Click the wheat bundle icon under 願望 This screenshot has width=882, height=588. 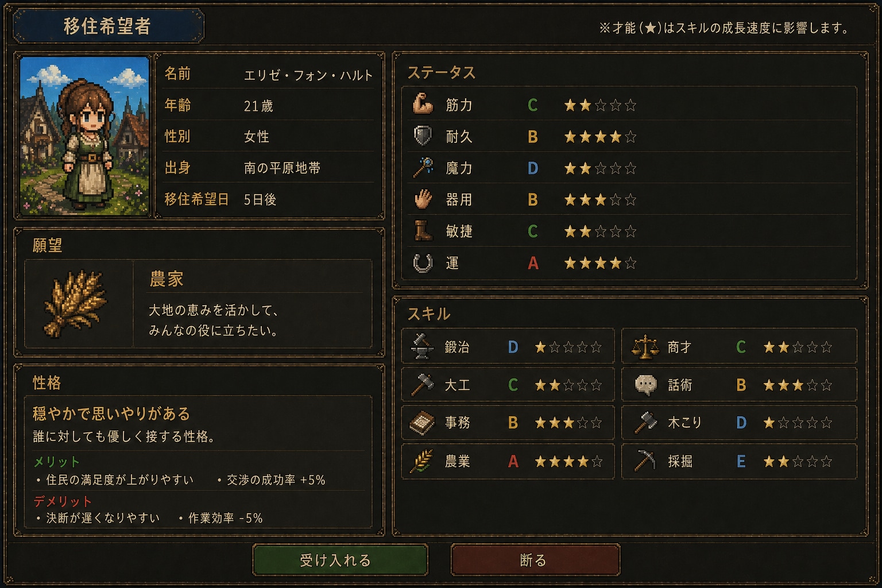[x=76, y=303]
